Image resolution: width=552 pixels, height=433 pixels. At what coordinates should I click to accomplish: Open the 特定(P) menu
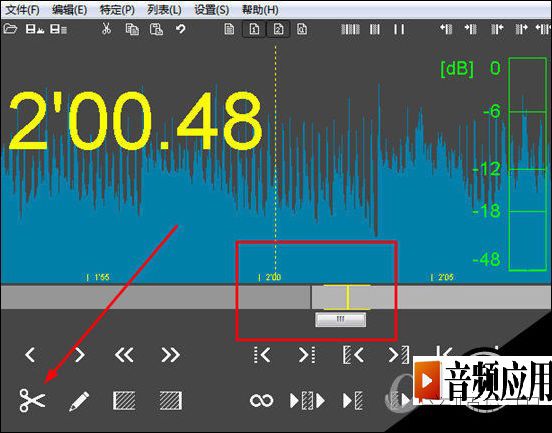click(117, 10)
